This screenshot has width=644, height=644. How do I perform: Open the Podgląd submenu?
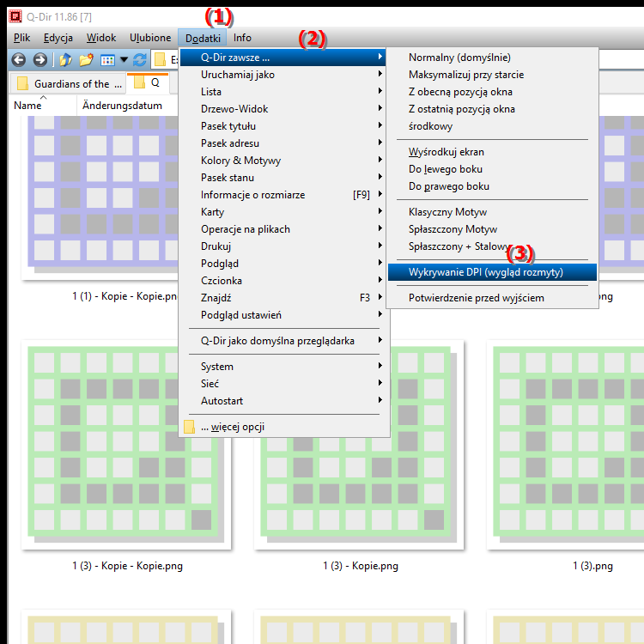coord(283,264)
